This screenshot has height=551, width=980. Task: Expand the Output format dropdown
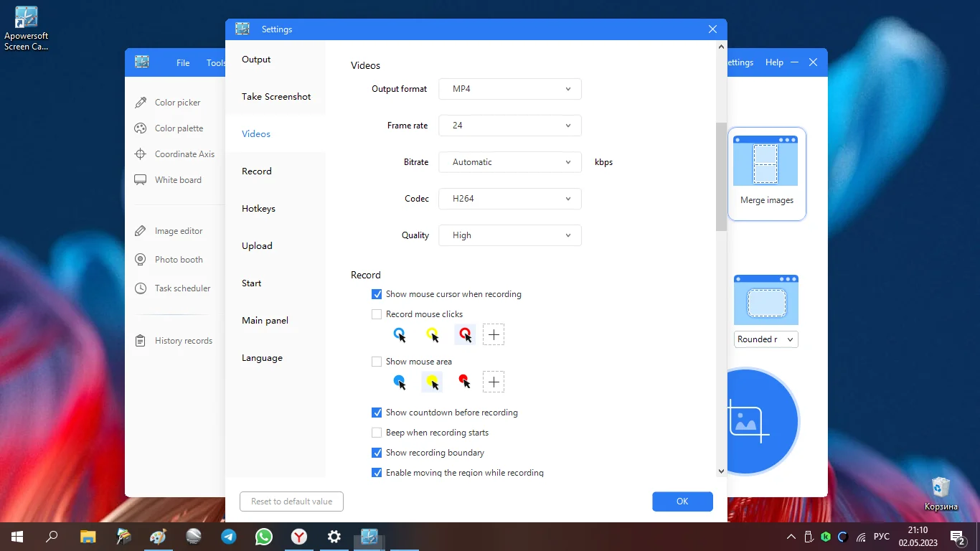coord(509,89)
